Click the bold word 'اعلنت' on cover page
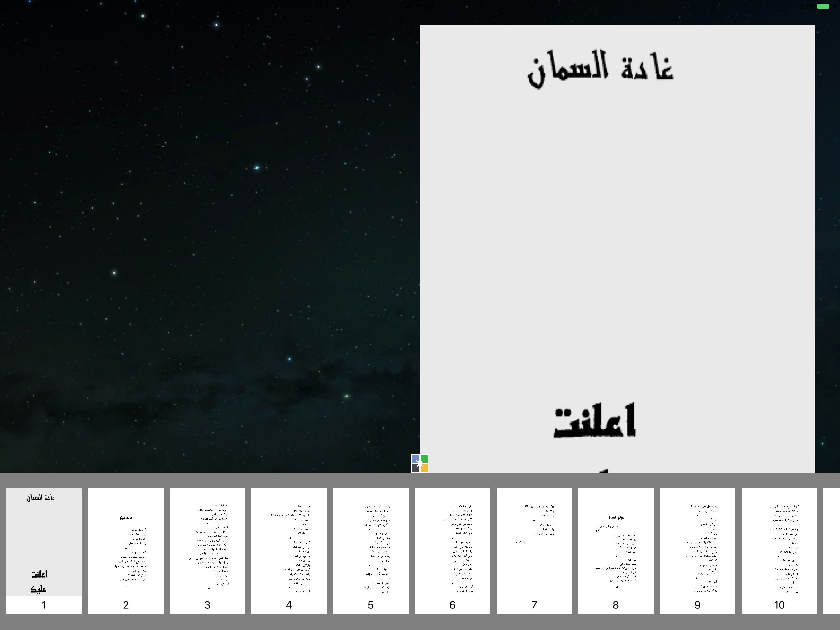 [594, 420]
